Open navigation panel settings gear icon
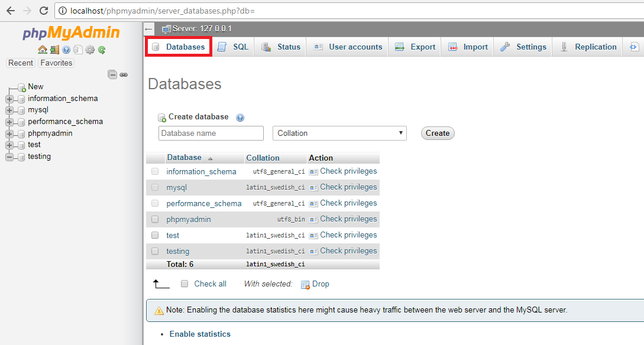The image size is (644, 345). coord(90,50)
